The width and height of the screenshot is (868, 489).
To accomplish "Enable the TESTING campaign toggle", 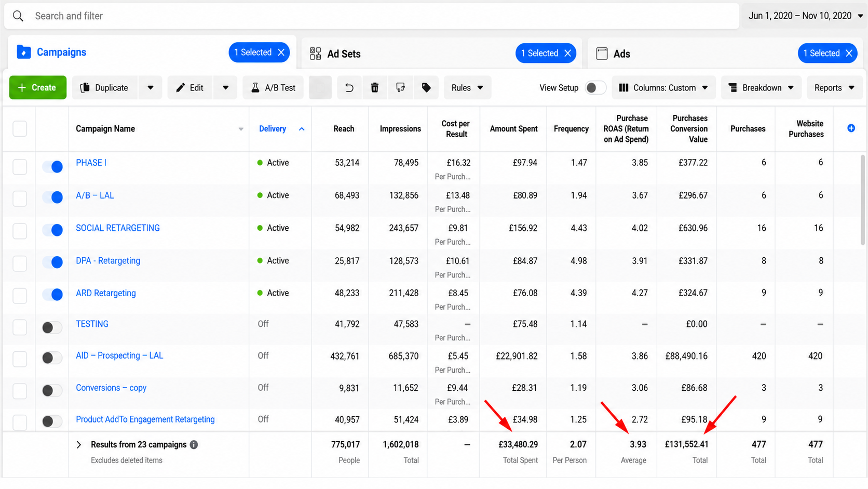I will [x=52, y=327].
